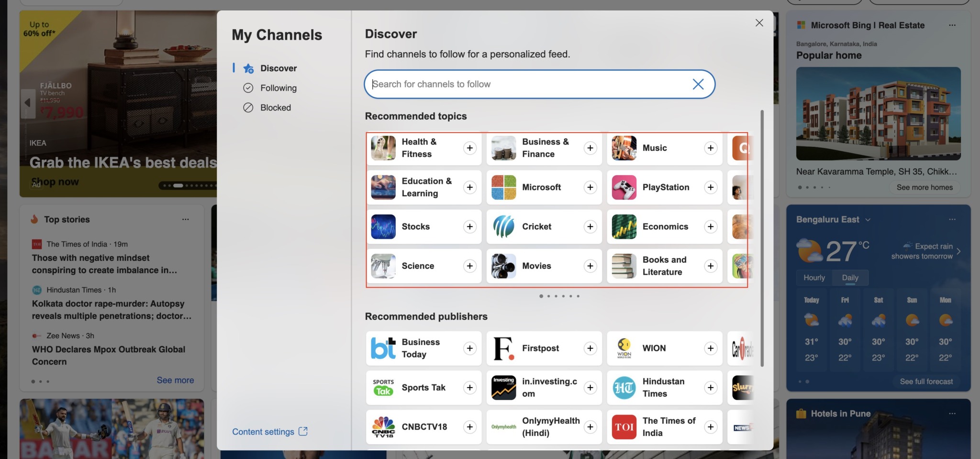Screen dimensions: 980x459
Task: Open the Blocked channels section
Action: [x=275, y=108]
